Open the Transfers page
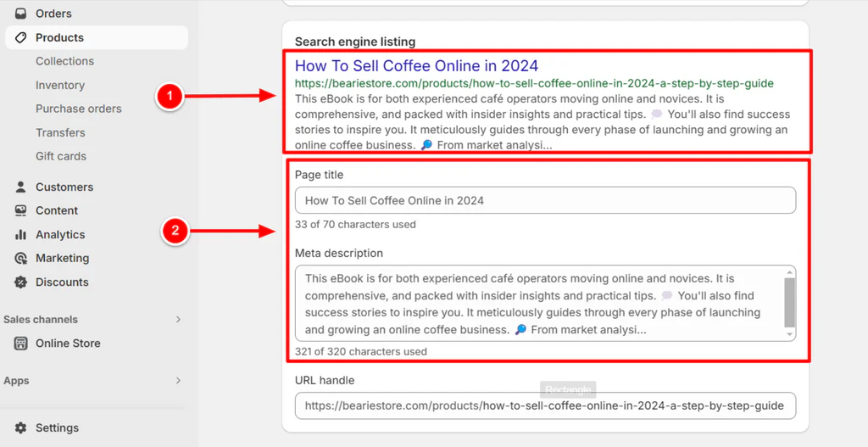The image size is (868, 447). point(60,132)
